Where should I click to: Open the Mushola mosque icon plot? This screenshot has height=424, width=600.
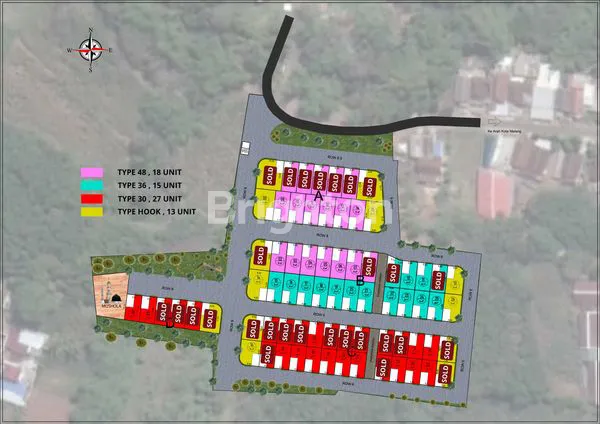coord(110,296)
